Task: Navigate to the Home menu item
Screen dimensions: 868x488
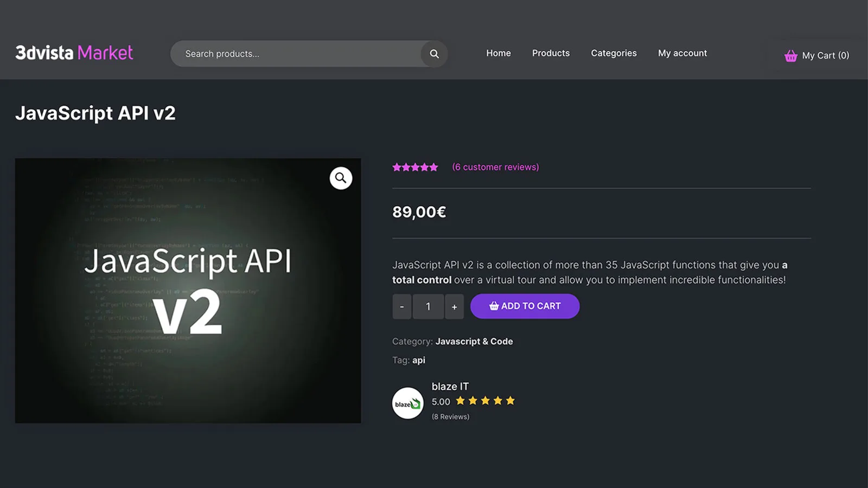Action: click(x=498, y=53)
